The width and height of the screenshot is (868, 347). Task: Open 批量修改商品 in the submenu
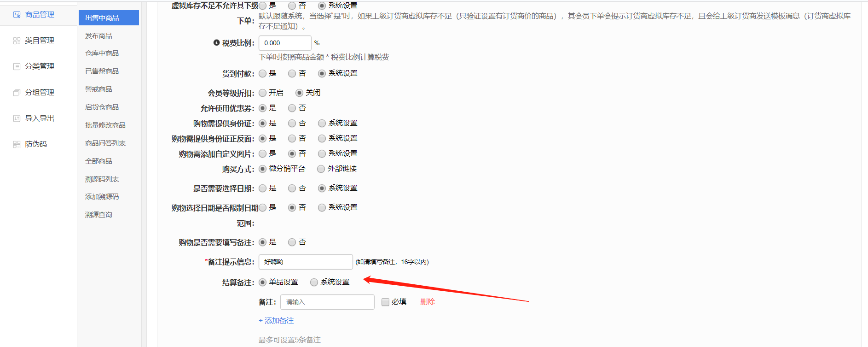point(105,125)
